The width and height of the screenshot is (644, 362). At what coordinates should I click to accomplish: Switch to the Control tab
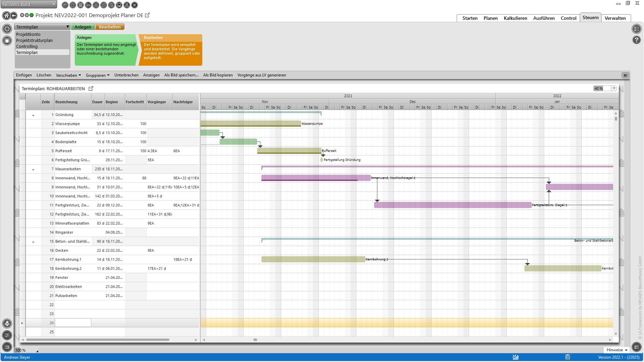click(x=568, y=18)
